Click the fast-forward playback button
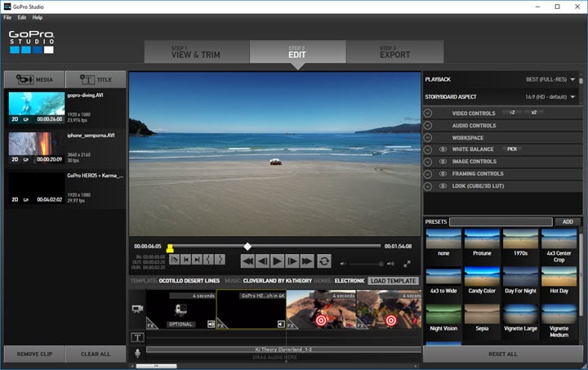This screenshot has height=370, width=588. point(307,261)
